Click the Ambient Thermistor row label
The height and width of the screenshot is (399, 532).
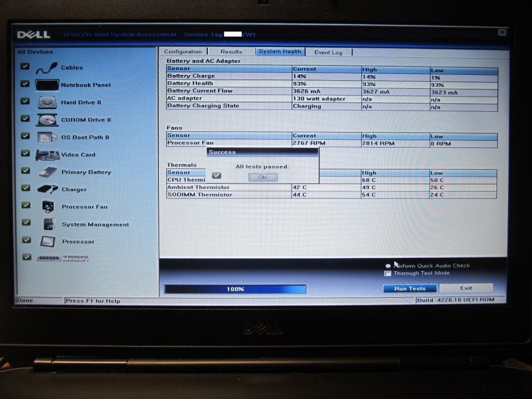pos(198,187)
